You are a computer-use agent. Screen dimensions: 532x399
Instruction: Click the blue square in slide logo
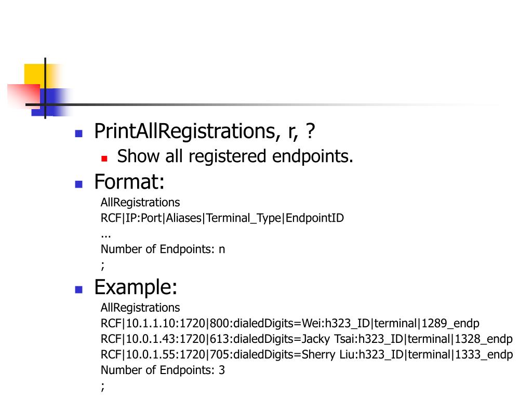(x=51, y=102)
